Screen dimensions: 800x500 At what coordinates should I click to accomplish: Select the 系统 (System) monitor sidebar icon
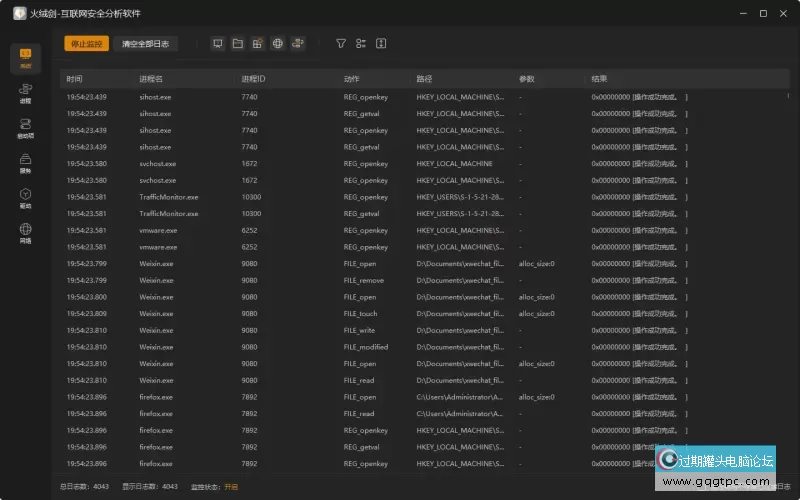coord(25,58)
